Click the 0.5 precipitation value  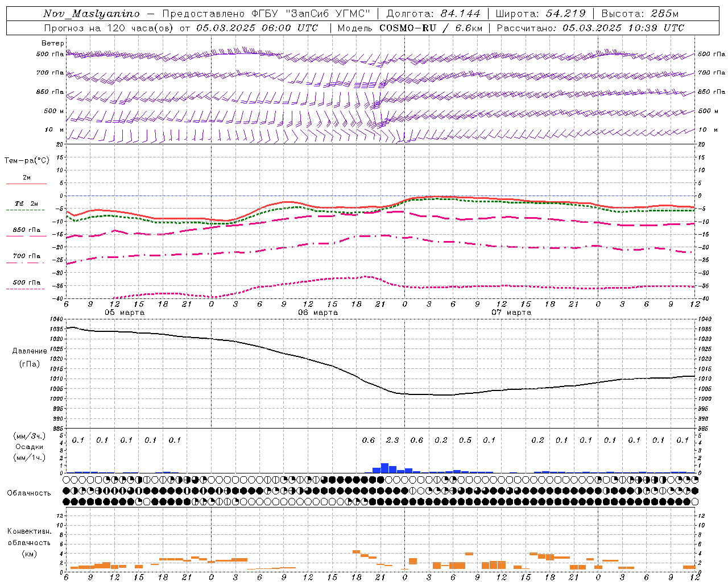pos(465,440)
